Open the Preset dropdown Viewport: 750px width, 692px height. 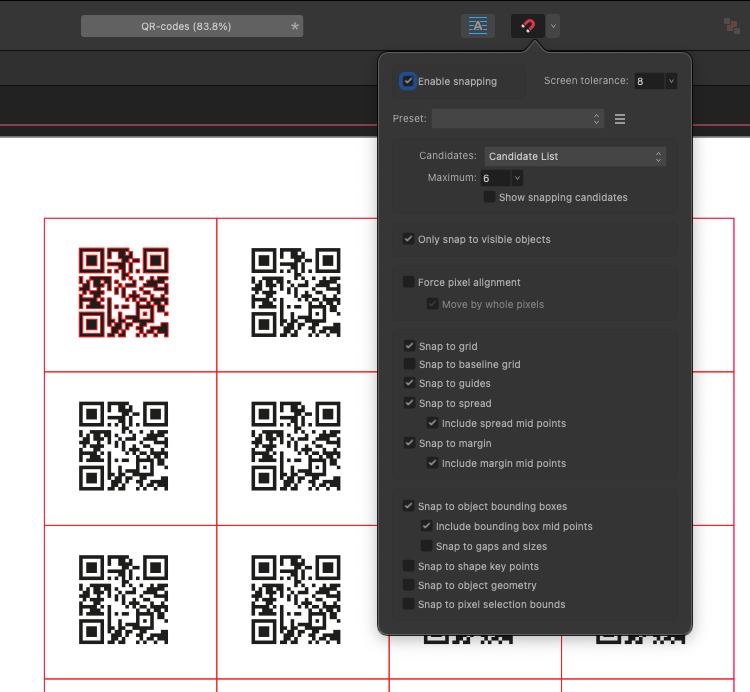[518, 119]
